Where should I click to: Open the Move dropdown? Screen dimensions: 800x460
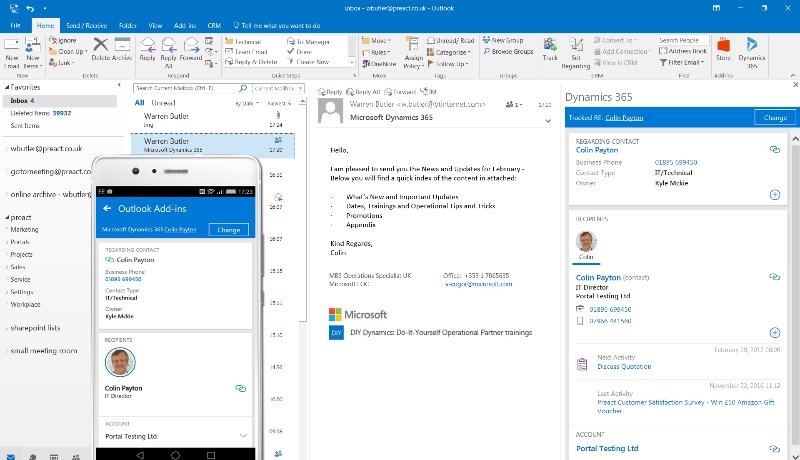(x=377, y=40)
